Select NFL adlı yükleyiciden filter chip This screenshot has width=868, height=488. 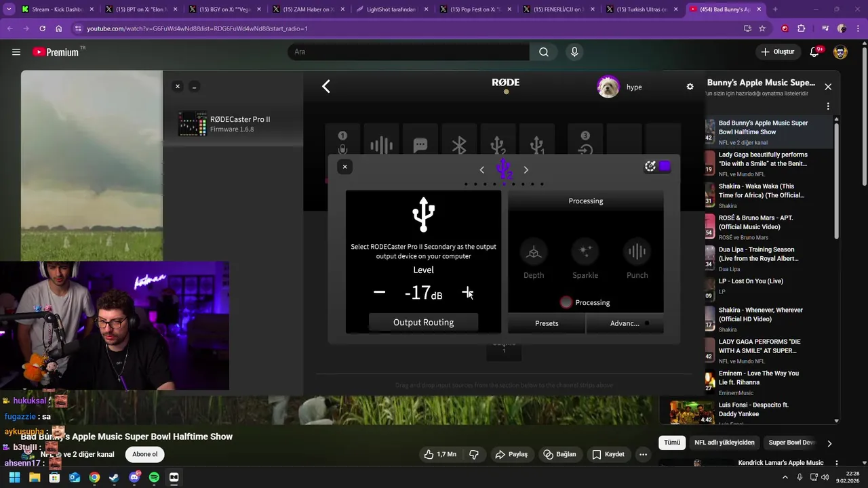(x=724, y=443)
